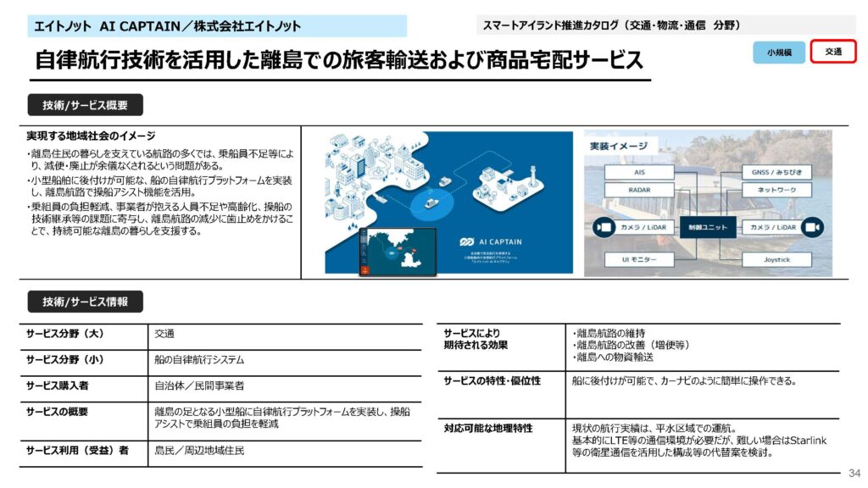Select the 技術/サービス情報 section header
The width and height of the screenshot is (868, 488).
pyautogui.click(x=85, y=302)
